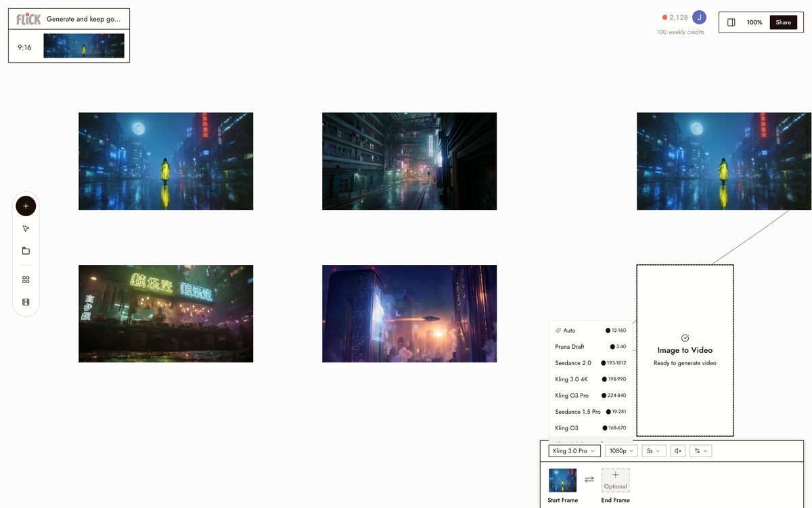Select the moonlit street yellow raincoat image
This screenshot has height=508, width=812.
(166, 161)
